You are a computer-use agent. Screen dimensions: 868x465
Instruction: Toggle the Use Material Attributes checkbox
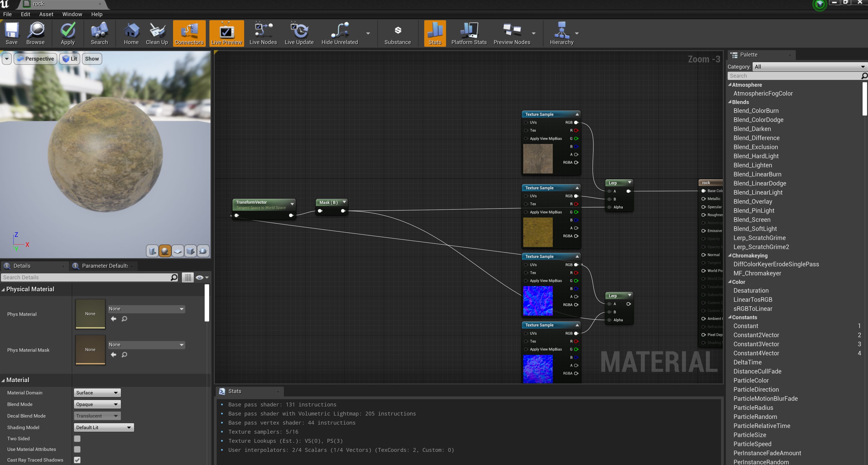(x=77, y=449)
